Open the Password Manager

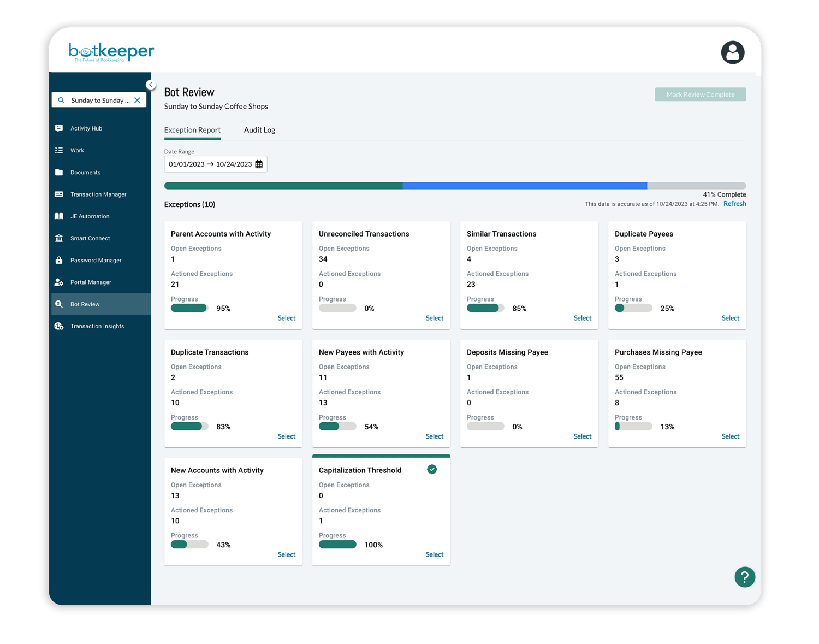[96, 260]
